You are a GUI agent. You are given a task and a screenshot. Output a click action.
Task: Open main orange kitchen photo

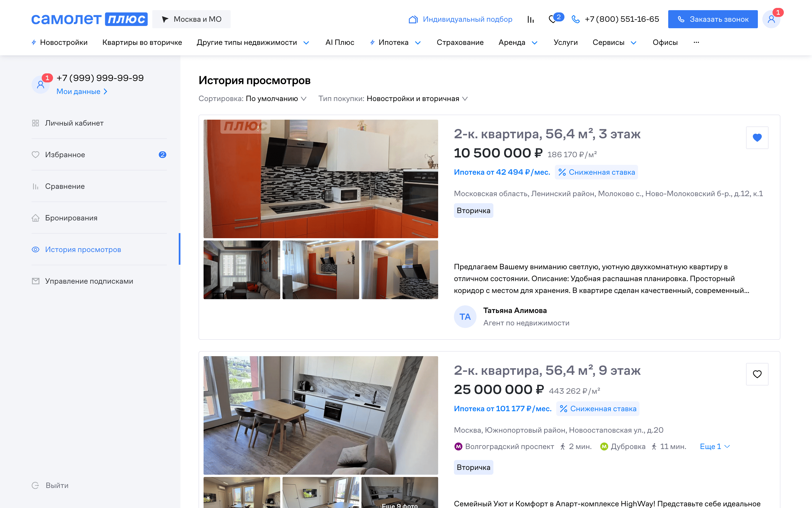click(x=321, y=179)
